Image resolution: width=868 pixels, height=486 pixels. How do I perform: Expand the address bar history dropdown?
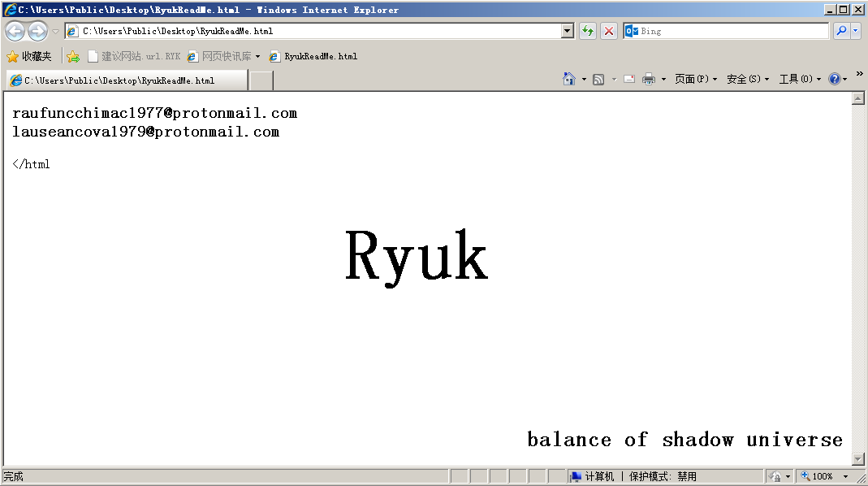coord(568,32)
